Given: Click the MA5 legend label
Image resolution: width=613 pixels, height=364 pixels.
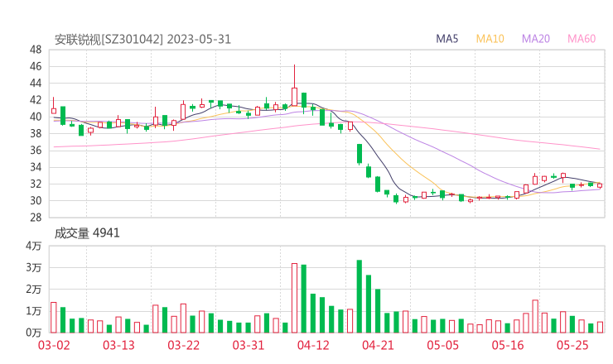Looking at the screenshot, I should (446, 39).
